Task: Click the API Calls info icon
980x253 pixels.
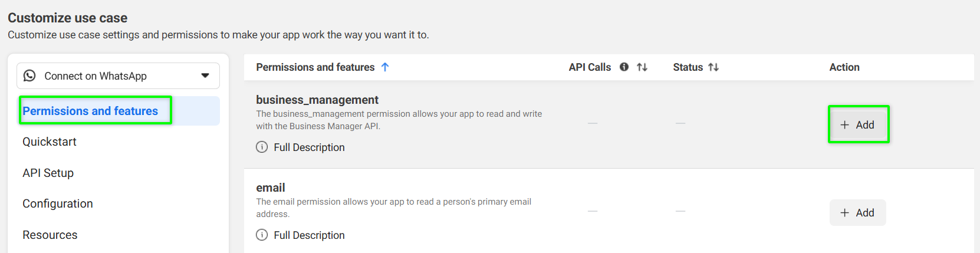Action: (x=624, y=67)
